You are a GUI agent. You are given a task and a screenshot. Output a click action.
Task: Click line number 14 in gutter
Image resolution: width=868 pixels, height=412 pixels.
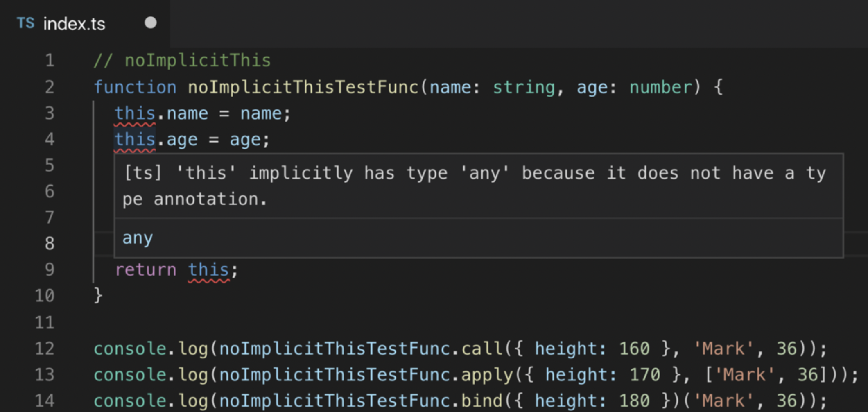[x=44, y=401]
